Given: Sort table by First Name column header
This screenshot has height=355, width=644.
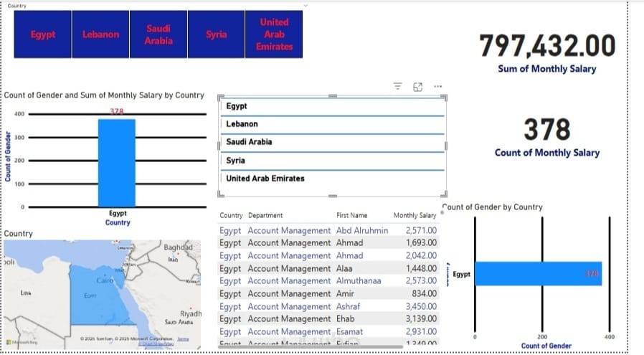Looking at the screenshot, I should (351, 215).
